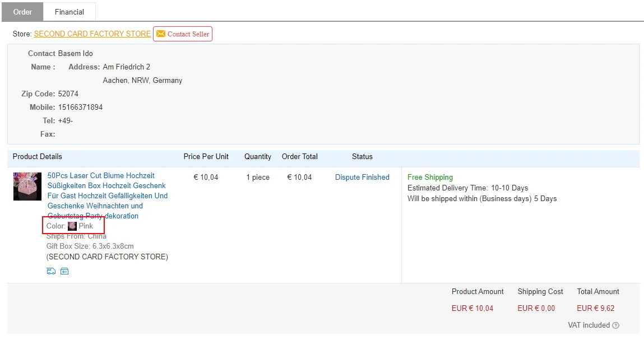Select the contact name Basem Ido
This screenshot has width=644, height=340.
click(x=76, y=53)
